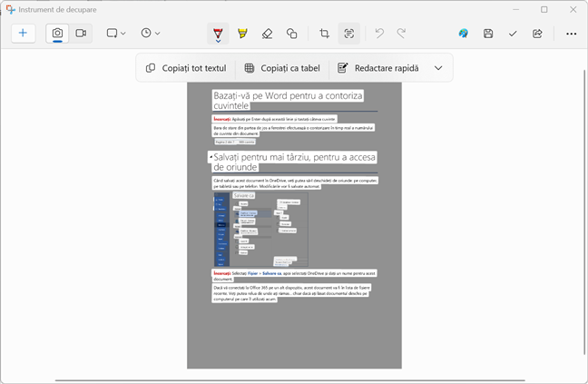The height and width of the screenshot is (384, 588).
Task: Select the eraser tool
Action: pyautogui.click(x=267, y=34)
